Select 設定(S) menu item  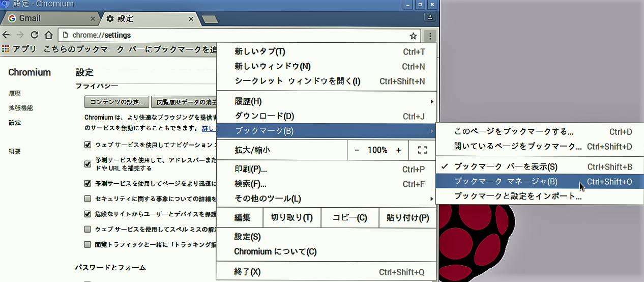coord(327,237)
